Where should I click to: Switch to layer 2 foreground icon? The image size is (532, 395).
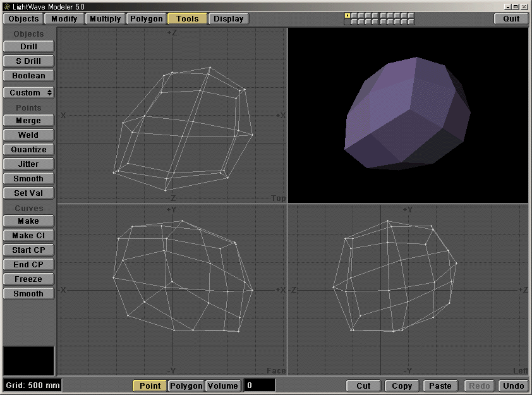pos(353,16)
